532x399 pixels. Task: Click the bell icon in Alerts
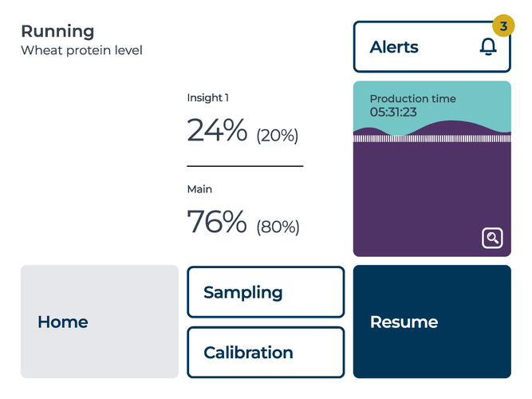tap(488, 47)
